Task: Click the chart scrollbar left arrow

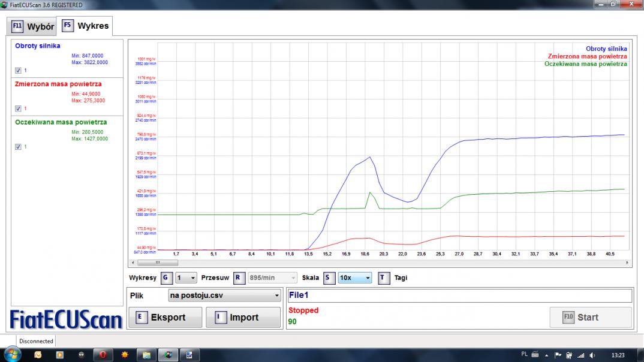Action: (133, 263)
